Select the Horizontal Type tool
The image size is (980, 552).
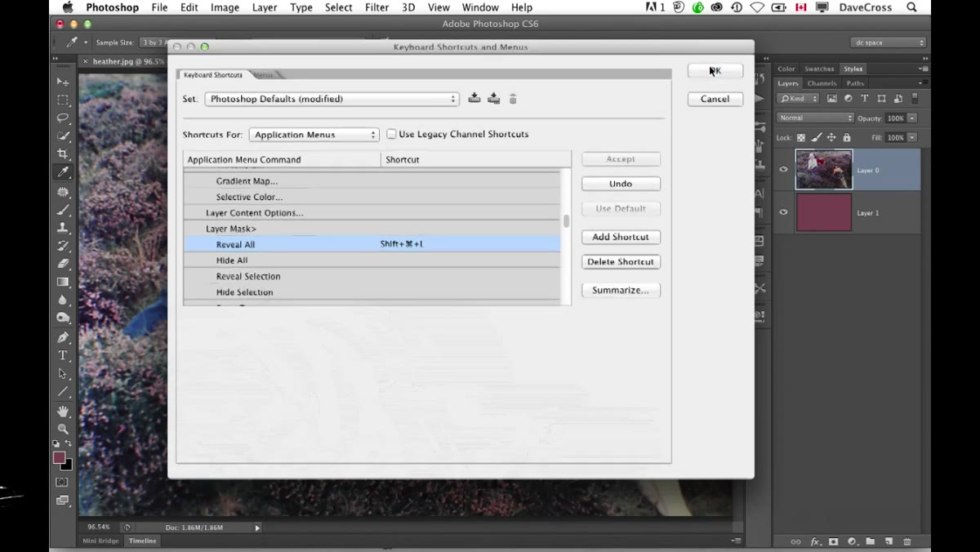click(x=63, y=355)
